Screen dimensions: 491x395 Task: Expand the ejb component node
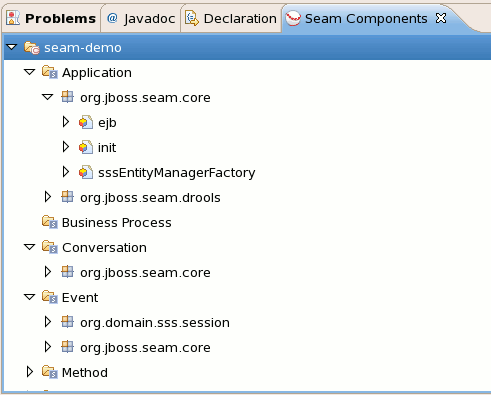(x=66, y=122)
